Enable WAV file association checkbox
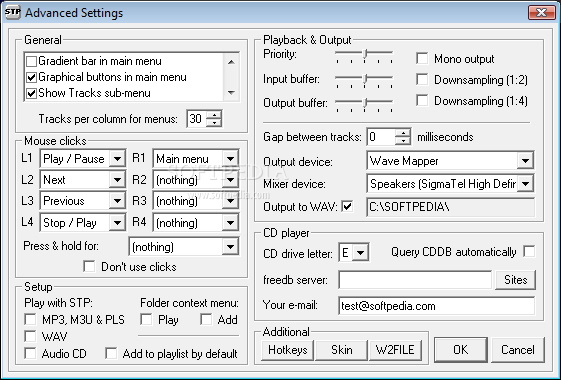561x380 pixels. tap(30, 336)
